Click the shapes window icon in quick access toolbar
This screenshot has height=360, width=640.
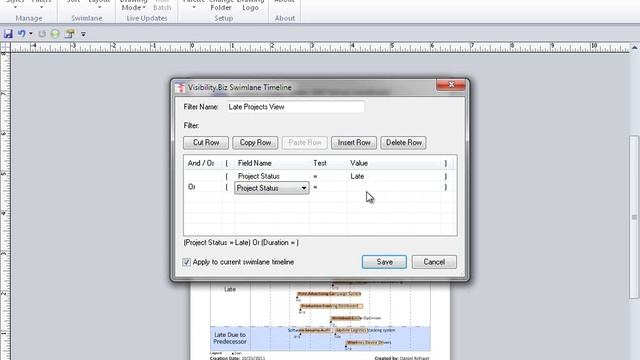click(69, 34)
